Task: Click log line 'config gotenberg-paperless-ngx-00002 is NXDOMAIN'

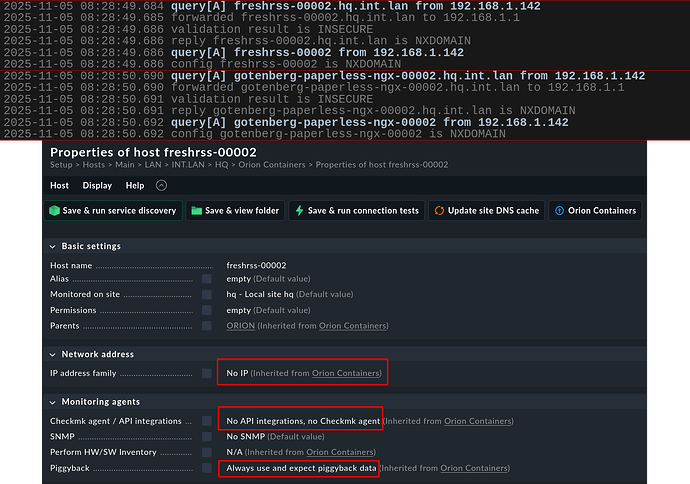Action: tap(255, 134)
